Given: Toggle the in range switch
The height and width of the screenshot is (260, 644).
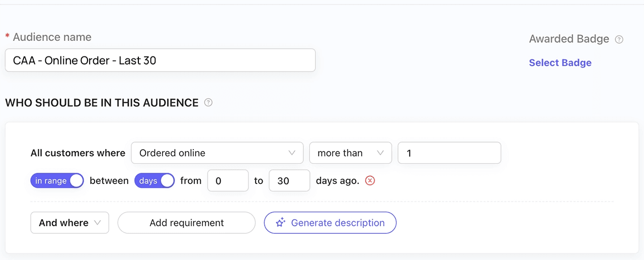Looking at the screenshot, I should [57, 181].
